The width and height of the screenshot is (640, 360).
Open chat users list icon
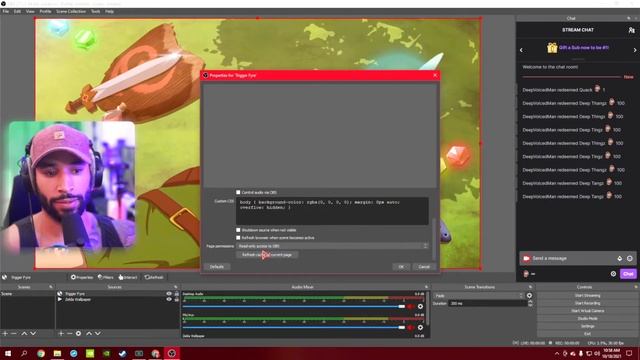tap(631, 30)
